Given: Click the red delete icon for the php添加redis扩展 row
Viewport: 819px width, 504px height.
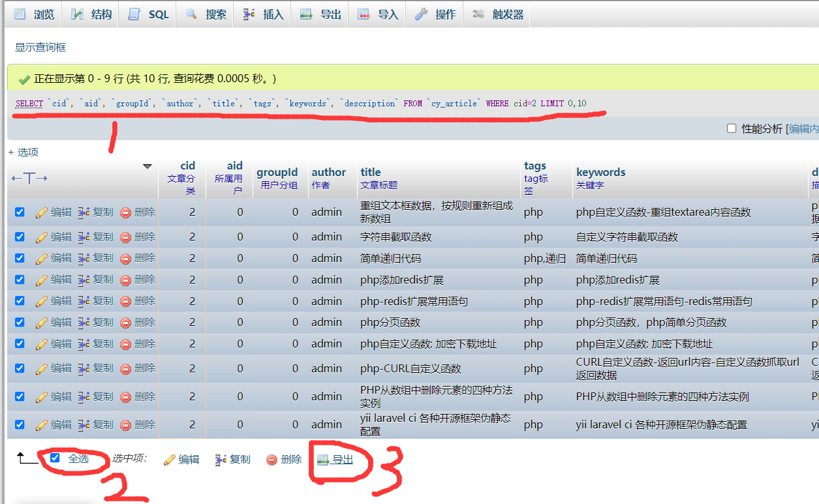Looking at the screenshot, I should [x=126, y=280].
